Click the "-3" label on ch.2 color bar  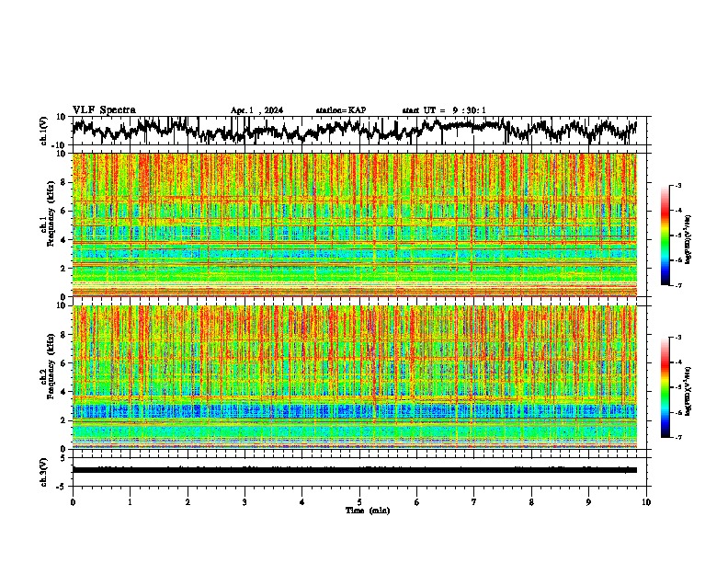pyautogui.click(x=677, y=338)
